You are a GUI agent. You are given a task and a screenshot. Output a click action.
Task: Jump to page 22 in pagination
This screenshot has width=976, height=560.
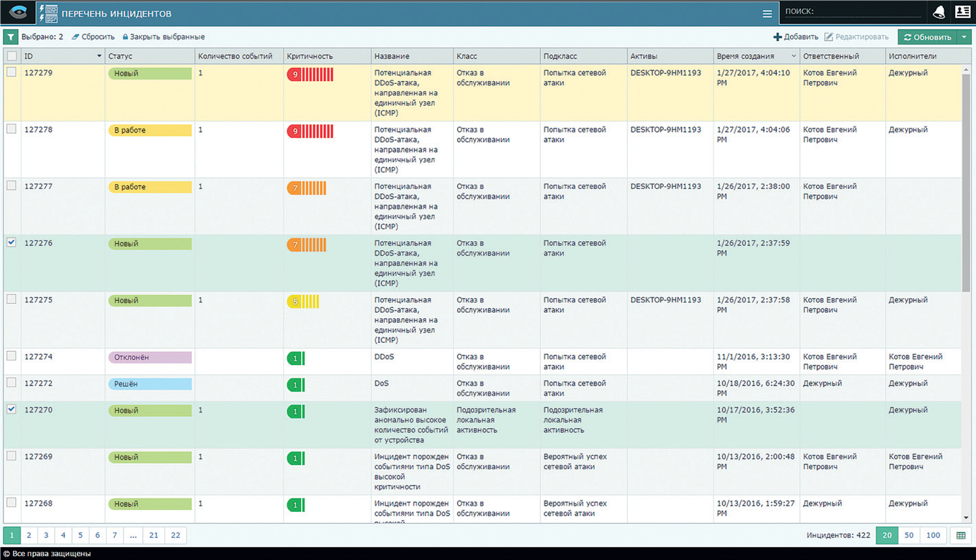175,535
